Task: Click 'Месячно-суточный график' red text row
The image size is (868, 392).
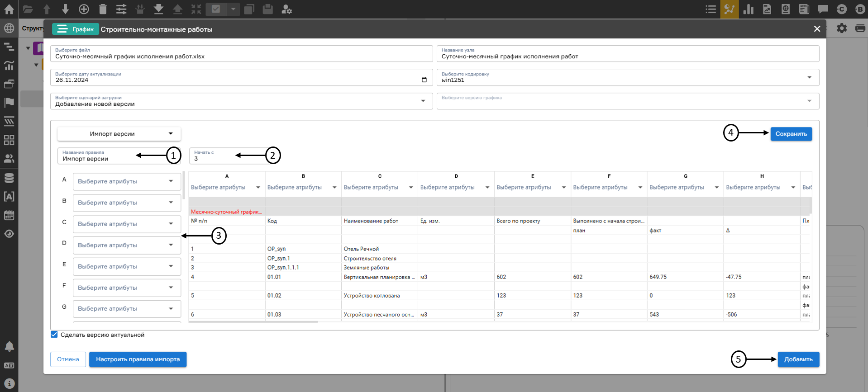Action: 226,212
